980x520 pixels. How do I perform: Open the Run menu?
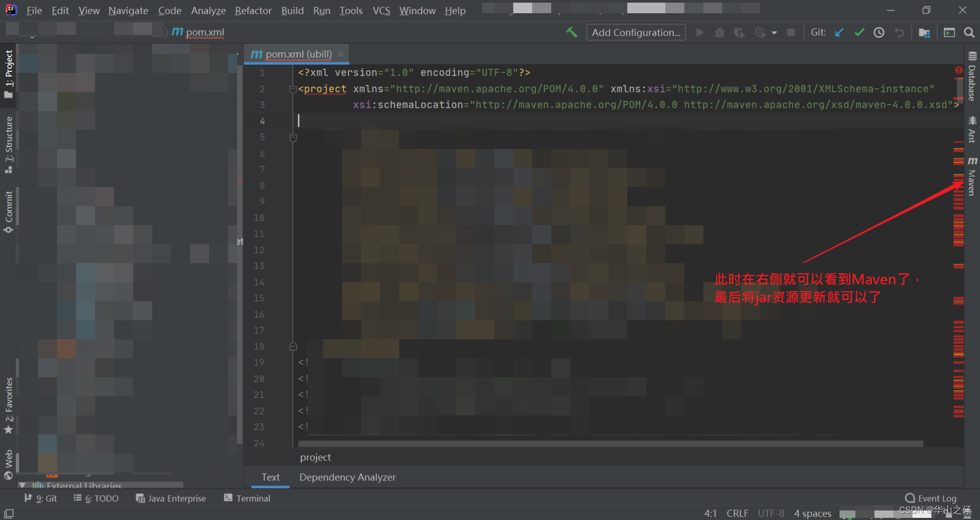click(322, 11)
